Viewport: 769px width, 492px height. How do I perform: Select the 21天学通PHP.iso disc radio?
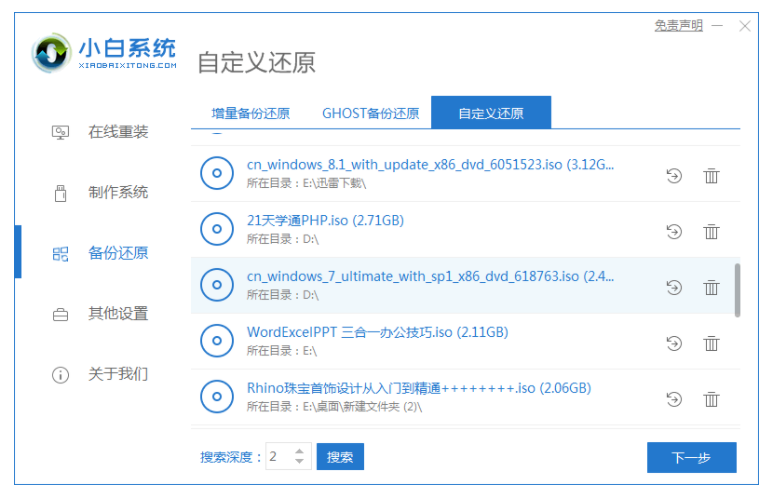pyautogui.click(x=216, y=229)
